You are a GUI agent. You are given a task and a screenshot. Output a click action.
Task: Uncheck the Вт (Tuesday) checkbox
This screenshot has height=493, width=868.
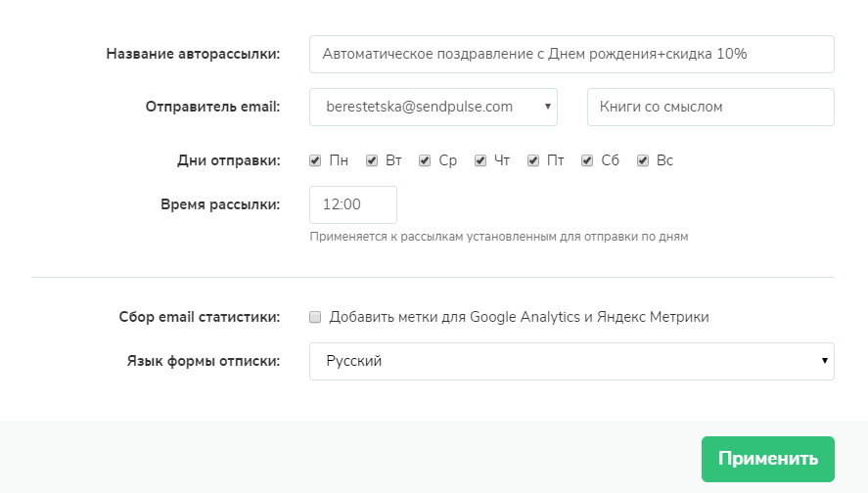(372, 160)
